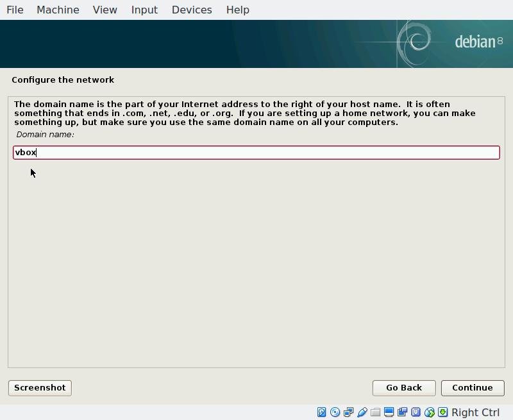The height and width of the screenshot is (420, 513).
Task: Open the Devices menu
Action: coord(192,10)
